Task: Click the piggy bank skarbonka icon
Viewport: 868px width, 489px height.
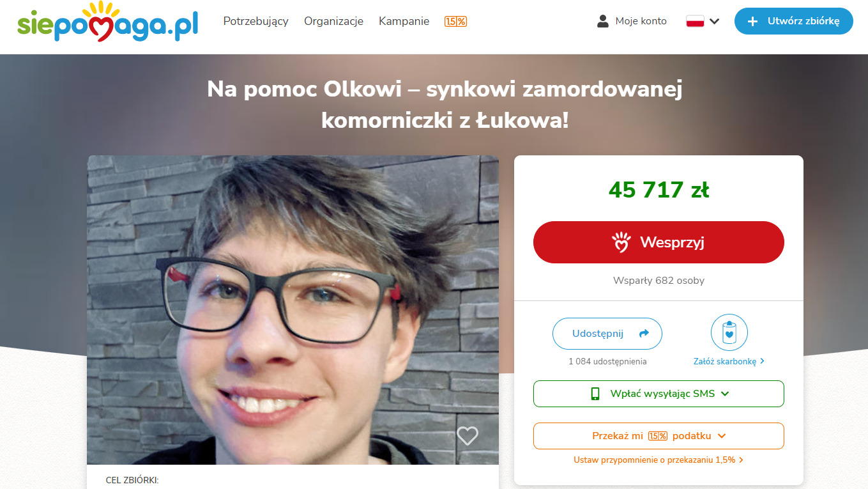Action: (729, 332)
